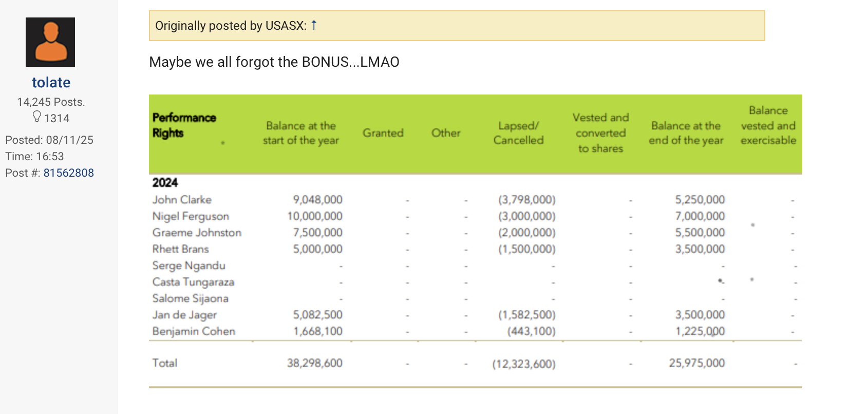Viewport: 868px width, 414px height.
Task: Click the Nigel Ferguson row name
Action: point(191,216)
